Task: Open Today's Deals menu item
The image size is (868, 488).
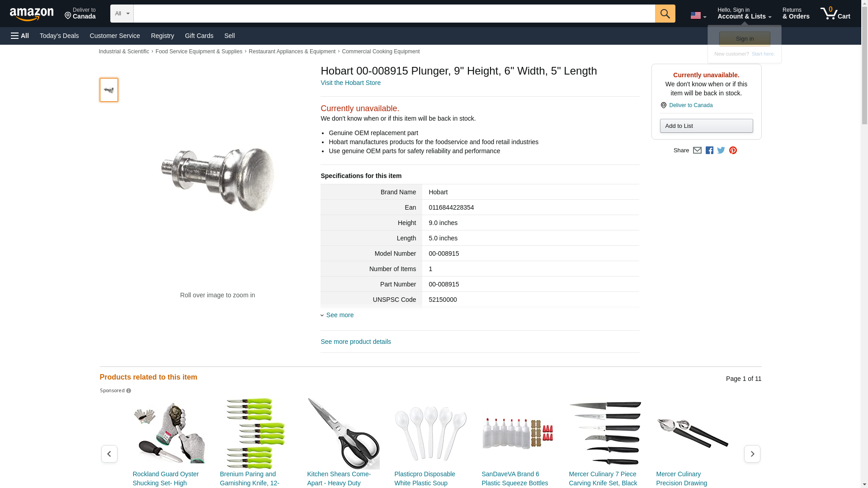Action: 59,36
